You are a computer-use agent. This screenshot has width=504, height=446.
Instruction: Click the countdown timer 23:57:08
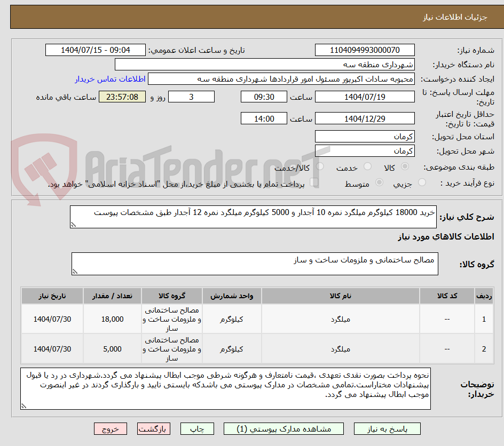point(122,97)
